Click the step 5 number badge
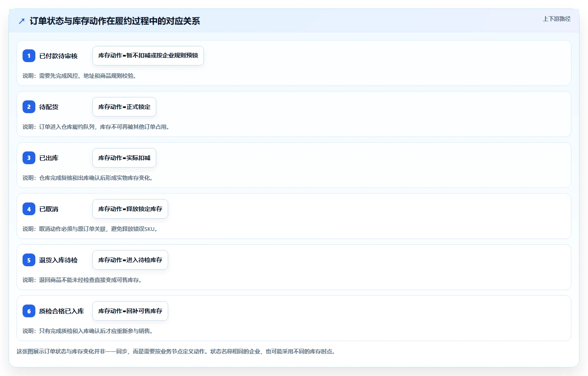The height and width of the screenshot is (376, 588). pyautogui.click(x=29, y=260)
